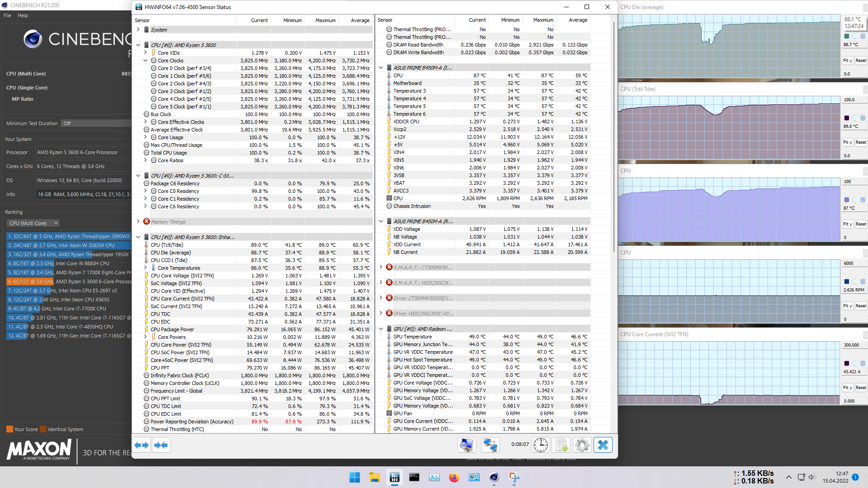Click the expand columns blue arrows icon
868x488 pixels.
click(142, 445)
